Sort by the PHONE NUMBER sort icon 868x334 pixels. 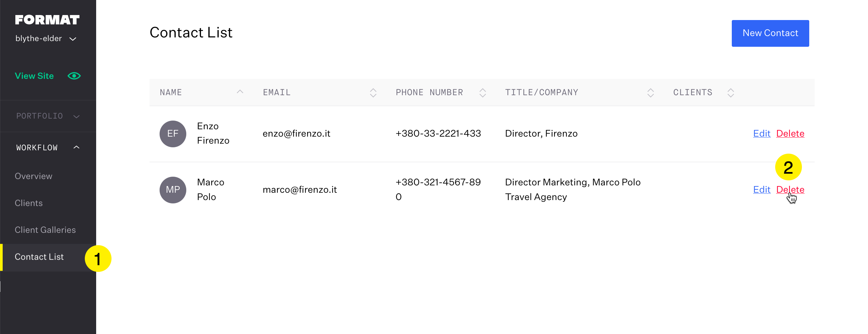(x=482, y=92)
